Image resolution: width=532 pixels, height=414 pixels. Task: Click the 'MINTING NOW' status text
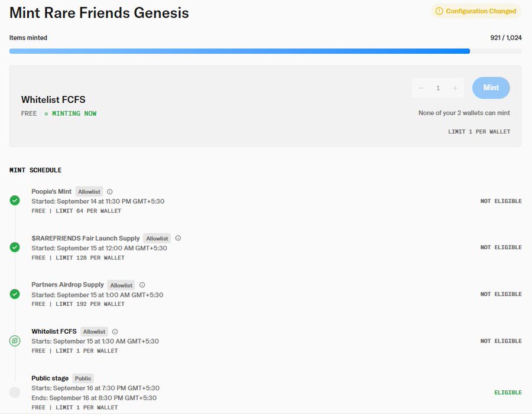pyautogui.click(x=74, y=113)
